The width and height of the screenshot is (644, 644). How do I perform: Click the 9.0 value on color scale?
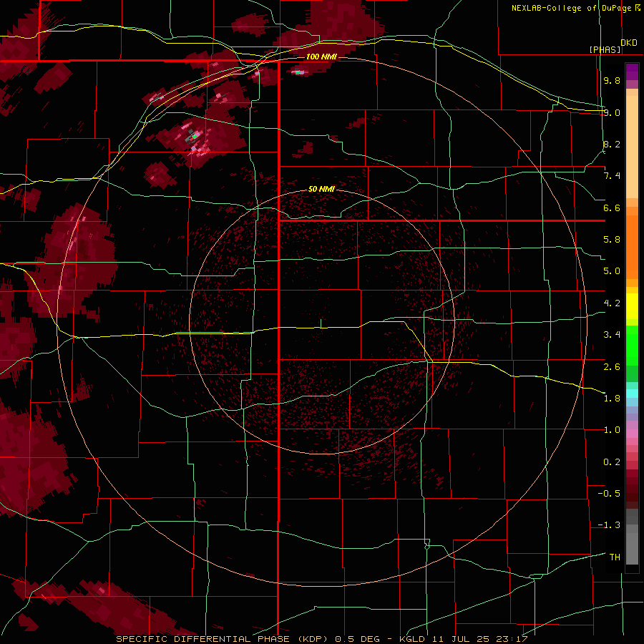[x=612, y=112]
